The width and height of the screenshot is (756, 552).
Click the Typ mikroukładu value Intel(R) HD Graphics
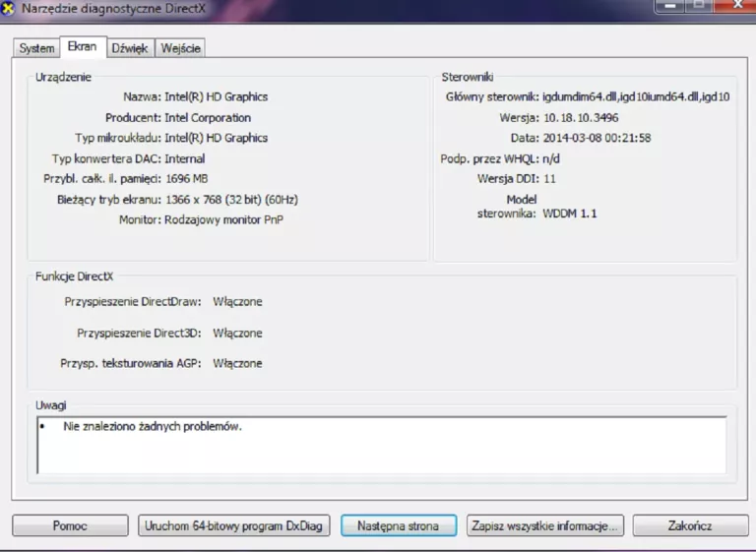(x=216, y=138)
